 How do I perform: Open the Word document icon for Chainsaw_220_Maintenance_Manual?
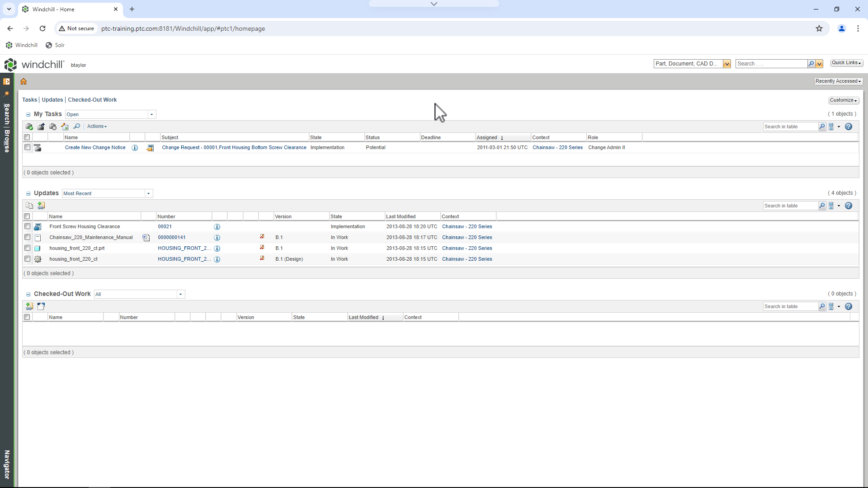(x=146, y=238)
